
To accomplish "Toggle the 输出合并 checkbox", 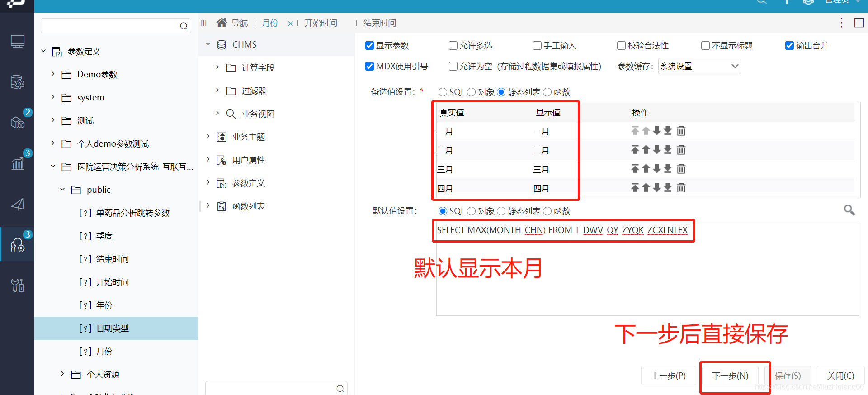I will 789,46.
